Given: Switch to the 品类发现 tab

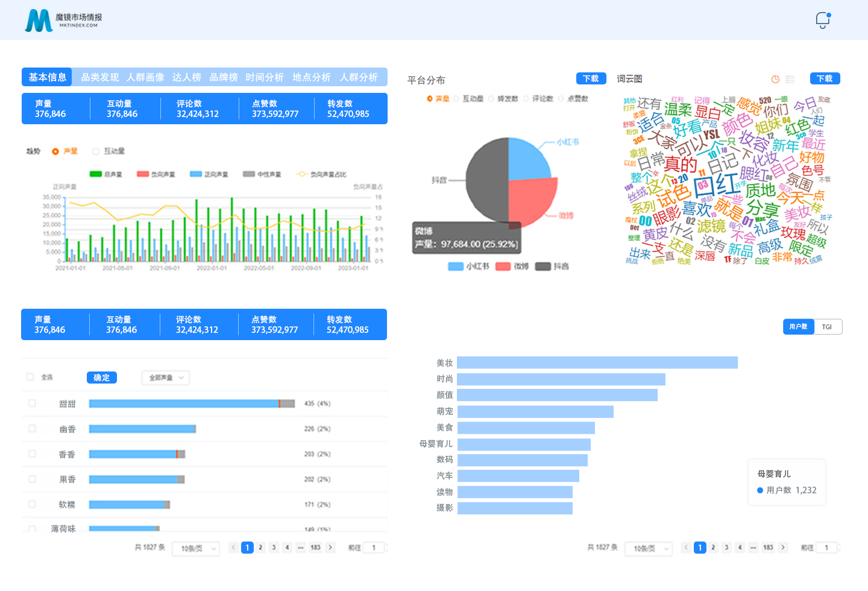Looking at the screenshot, I should pyautogui.click(x=100, y=77).
